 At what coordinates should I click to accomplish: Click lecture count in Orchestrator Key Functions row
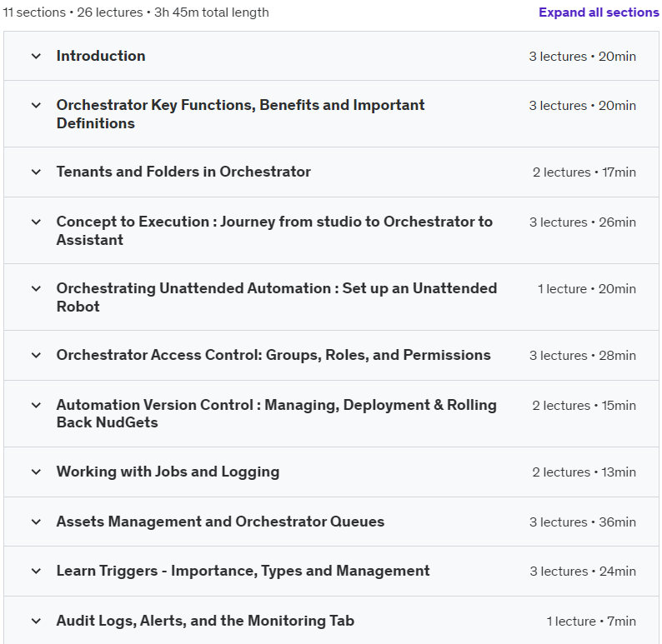tap(582, 105)
